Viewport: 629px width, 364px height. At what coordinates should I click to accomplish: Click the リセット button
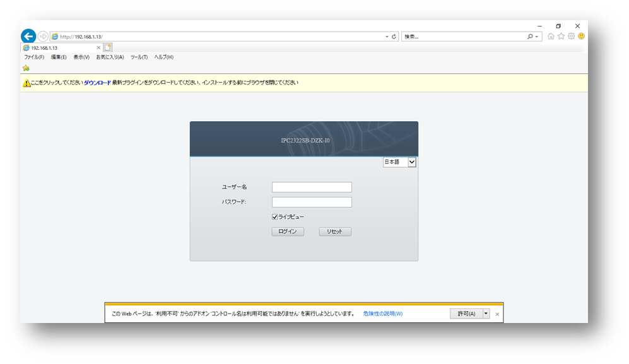coord(335,232)
